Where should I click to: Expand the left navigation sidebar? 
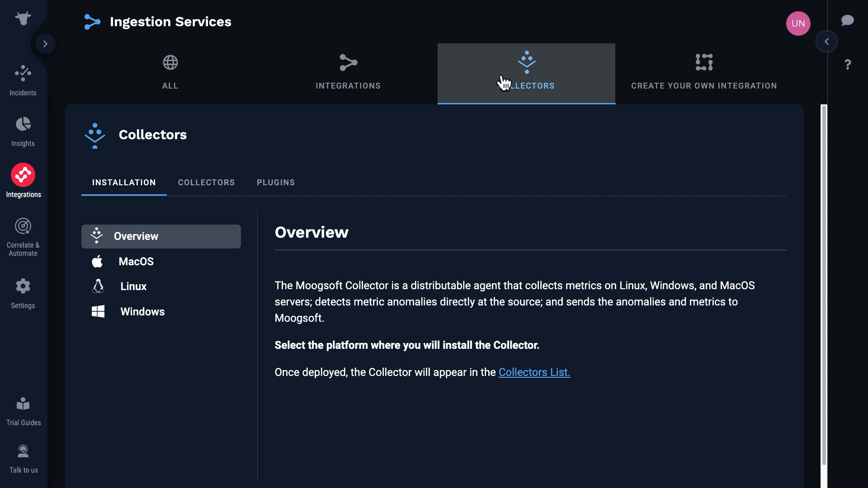[x=45, y=44]
